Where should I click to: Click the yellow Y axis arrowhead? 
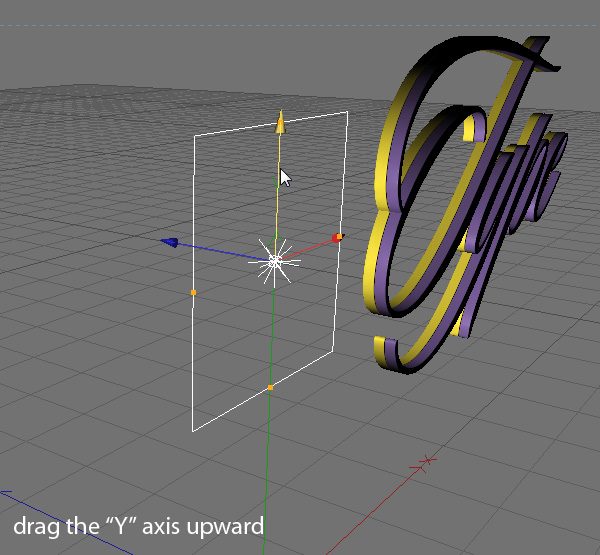coord(280,123)
